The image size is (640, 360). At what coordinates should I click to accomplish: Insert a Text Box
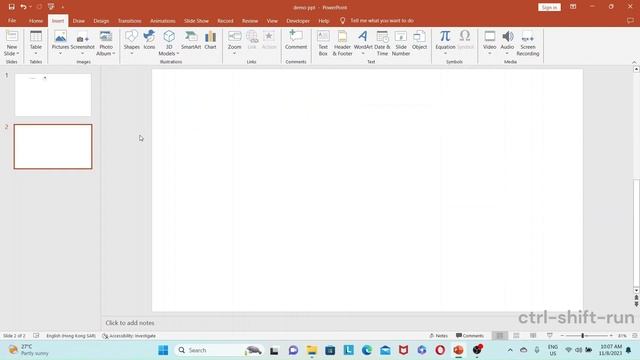[x=323, y=43]
